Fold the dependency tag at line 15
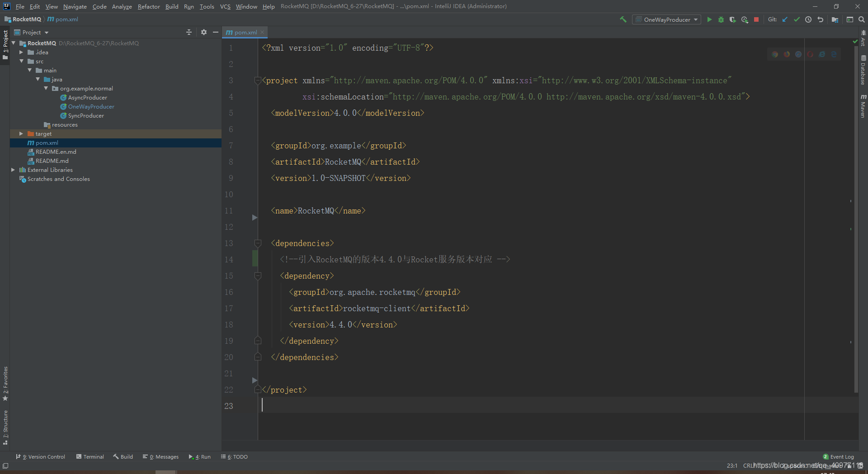Image resolution: width=868 pixels, height=474 pixels. [x=258, y=275]
